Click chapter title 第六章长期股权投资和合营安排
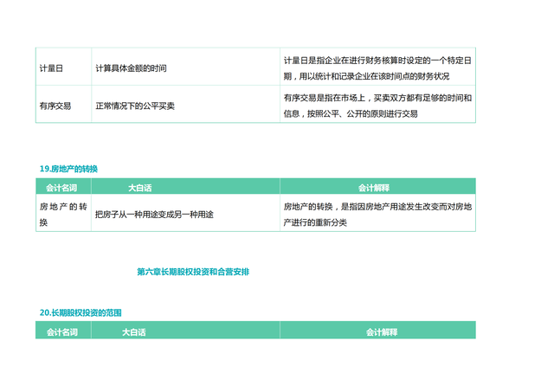This screenshot has height=392, width=554. point(193,272)
